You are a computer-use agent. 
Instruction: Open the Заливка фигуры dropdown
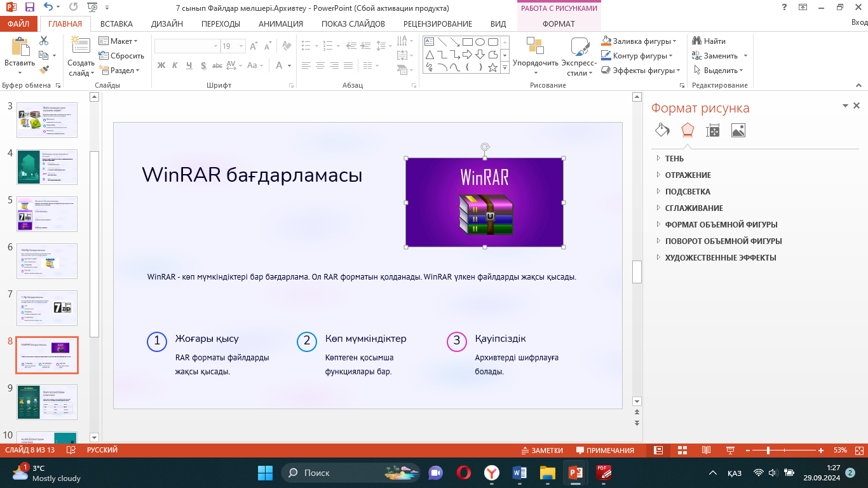point(639,41)
